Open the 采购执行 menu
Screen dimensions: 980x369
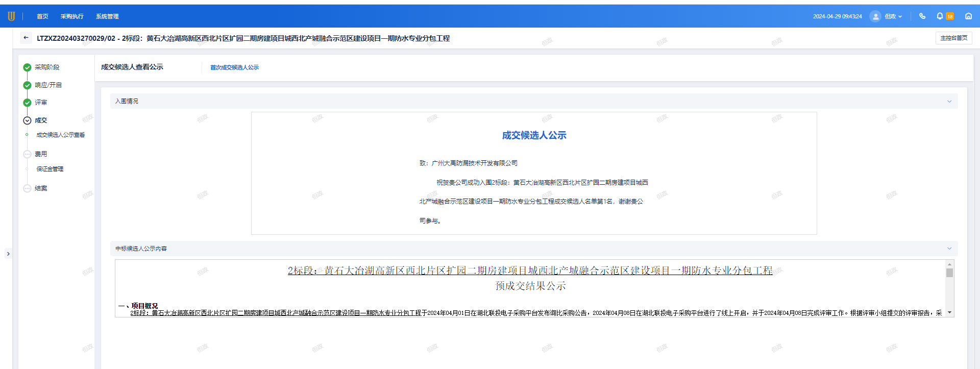coord(72,16)
